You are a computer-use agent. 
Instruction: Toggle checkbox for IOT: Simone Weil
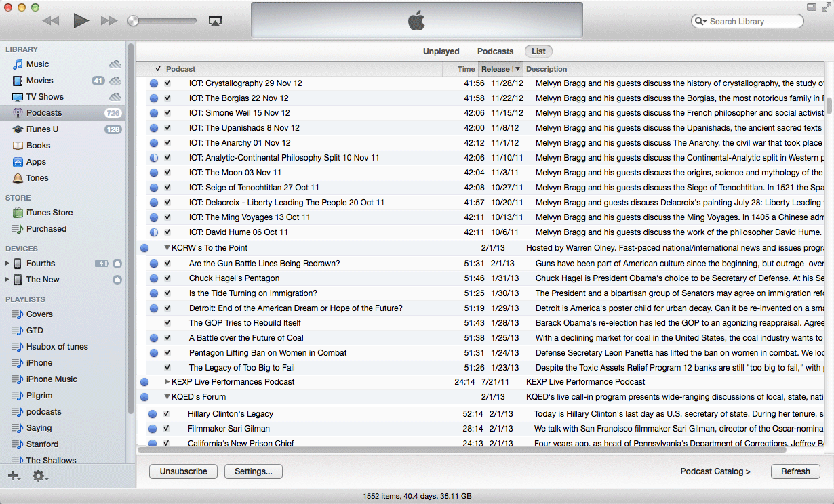[167, 113]
